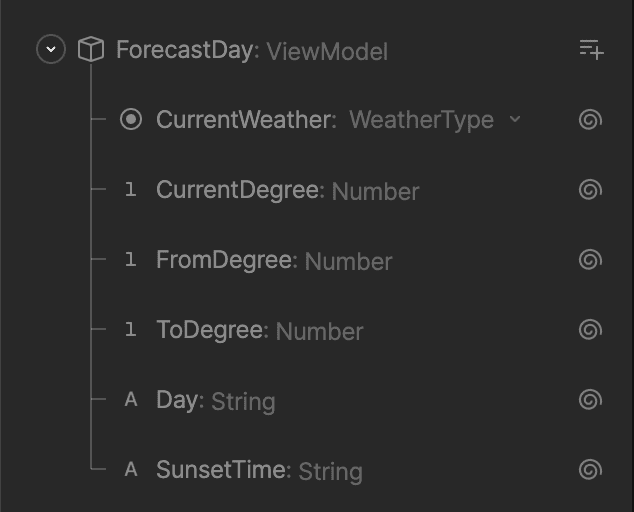Click the ForecastDay cube icon

point(91,49)
